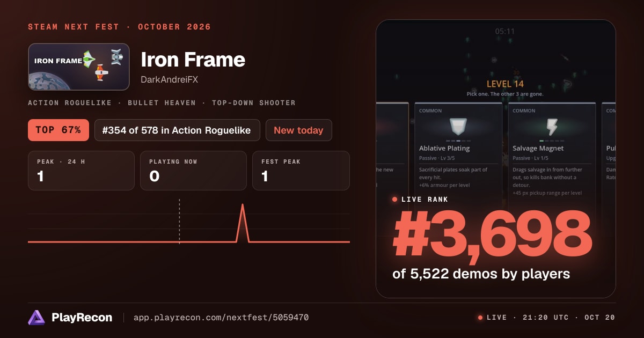The image size is (644, 338).
Task: Click the TOP-DOWN SHOOTER tag
Action: (253, 102)
